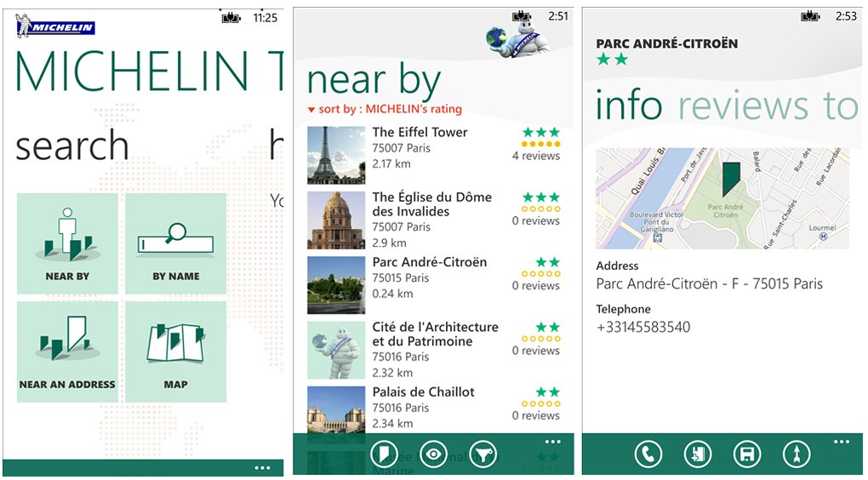
Task: Open the Near An Address tile
Action: (x=67, y=351)
